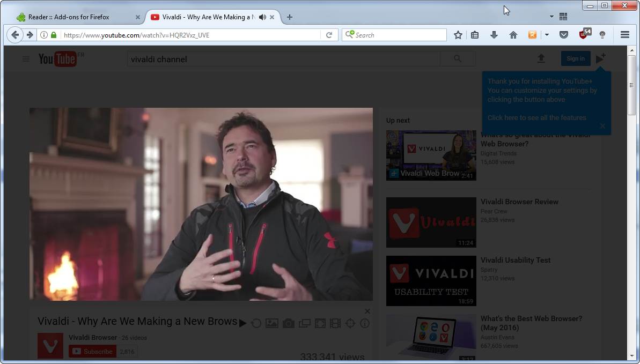Subscribe to the Vivaldi Browser channel

point(93,351)
